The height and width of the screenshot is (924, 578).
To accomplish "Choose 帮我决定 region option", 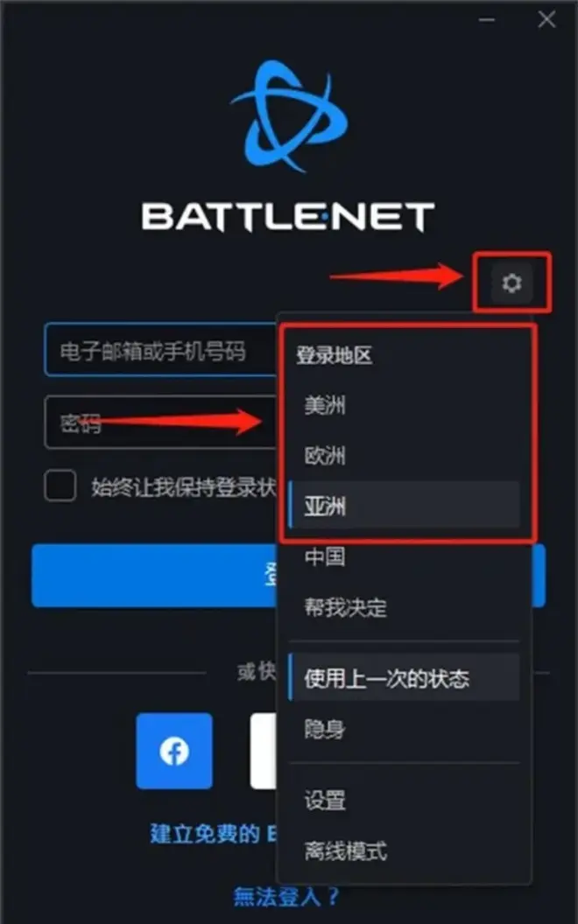I will click(x=404, y=607).
